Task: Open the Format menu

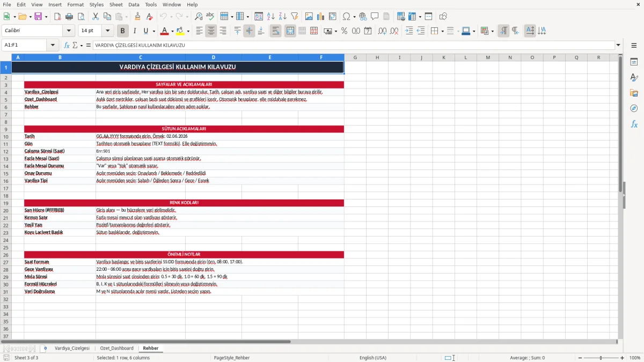Action: click(x=76, y=4)
